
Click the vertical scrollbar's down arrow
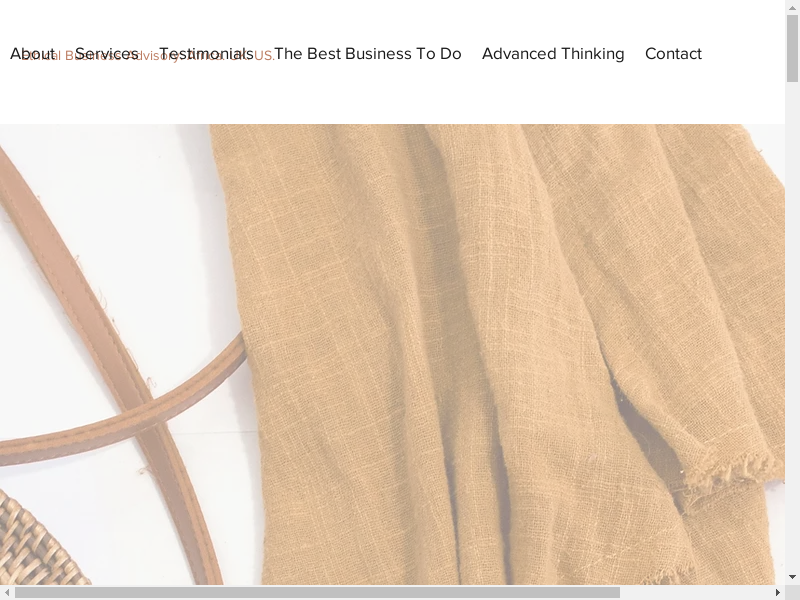tap(792, 577)
